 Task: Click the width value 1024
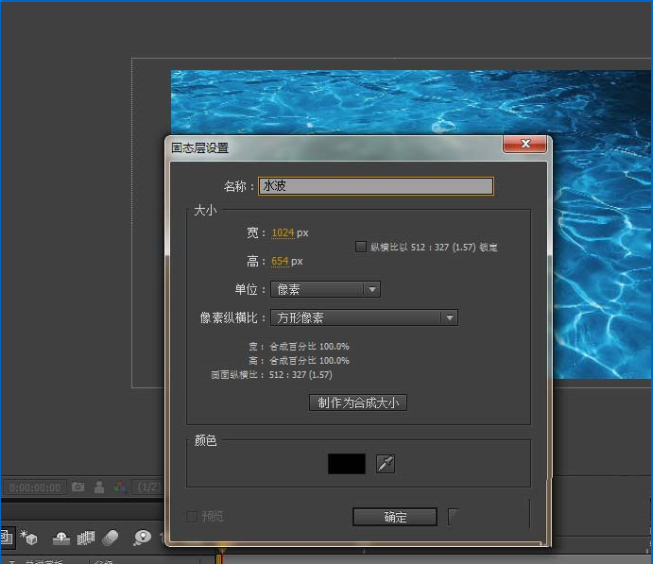tap(282, 233)
